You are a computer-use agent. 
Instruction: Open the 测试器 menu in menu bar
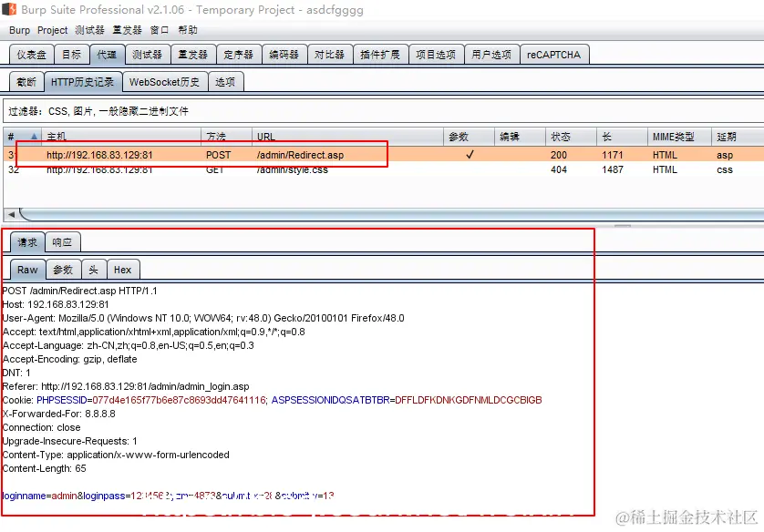coord(89,30)
